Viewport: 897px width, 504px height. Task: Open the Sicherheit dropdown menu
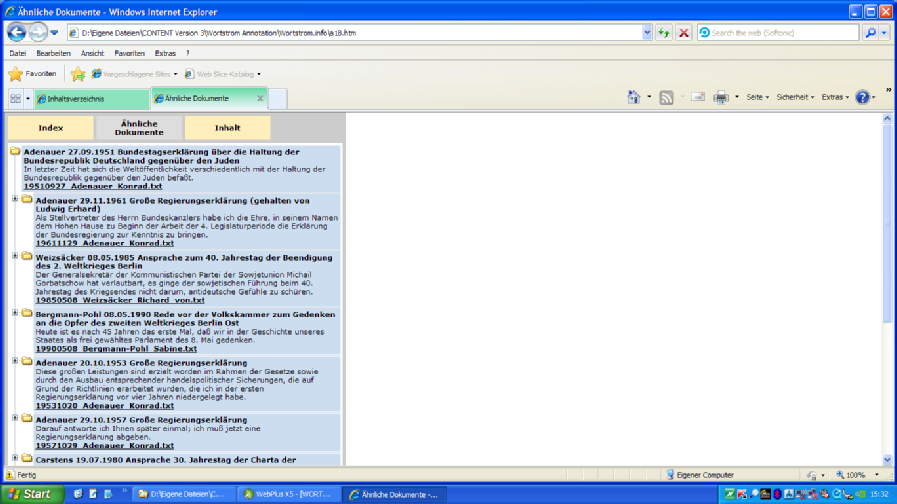click(x=795, y=97)
